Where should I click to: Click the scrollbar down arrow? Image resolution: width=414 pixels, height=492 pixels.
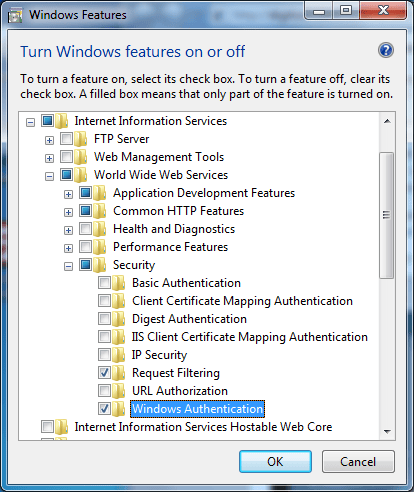(x=387, y=431)
